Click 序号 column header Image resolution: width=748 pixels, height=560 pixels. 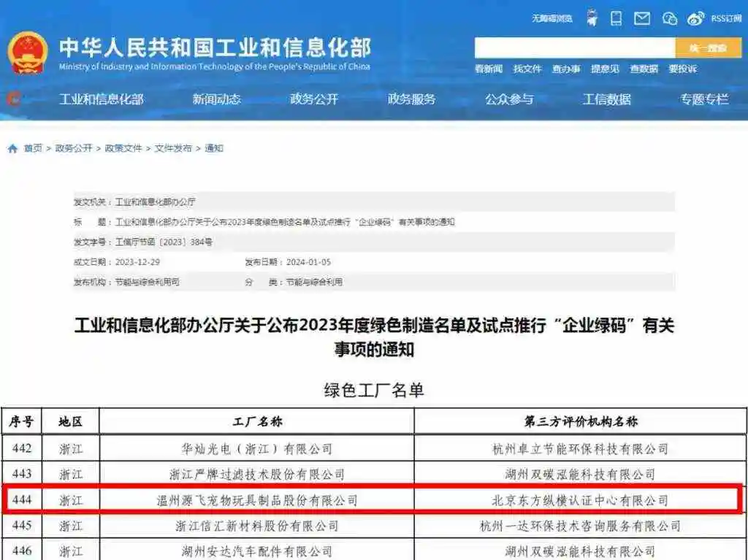(21, 421)
